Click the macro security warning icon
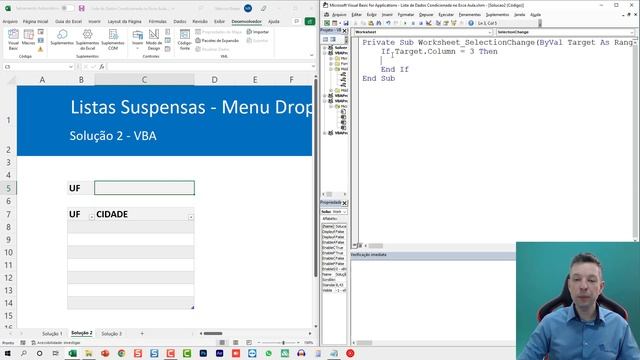Screen dimensions: 640x360 point(40,49)
